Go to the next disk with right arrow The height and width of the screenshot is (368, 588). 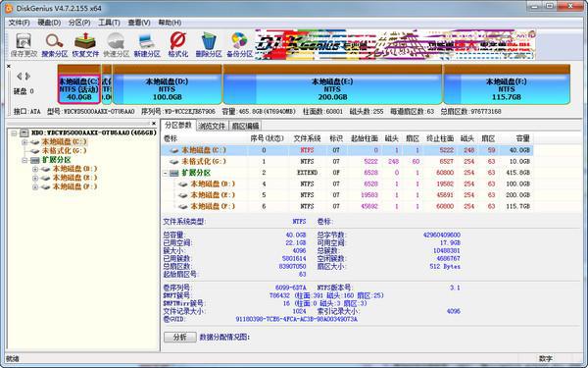[x=27, y=77]
